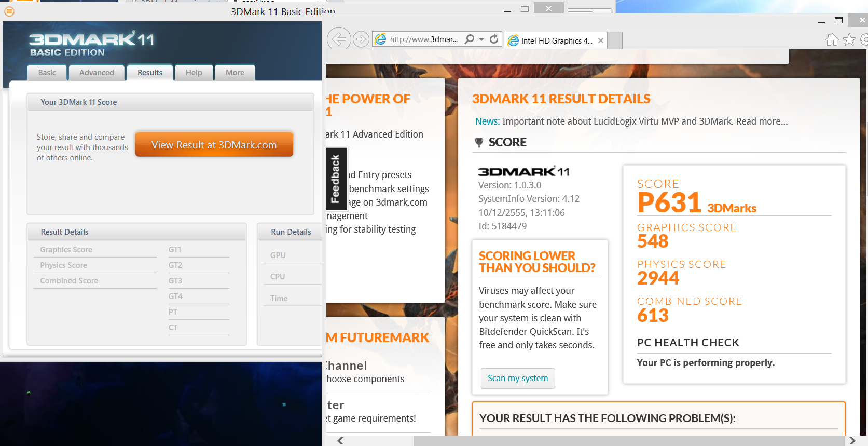868x446 pixels.
Task: Select the Results tab in 3DMark
Action: (x=150, y=73)
